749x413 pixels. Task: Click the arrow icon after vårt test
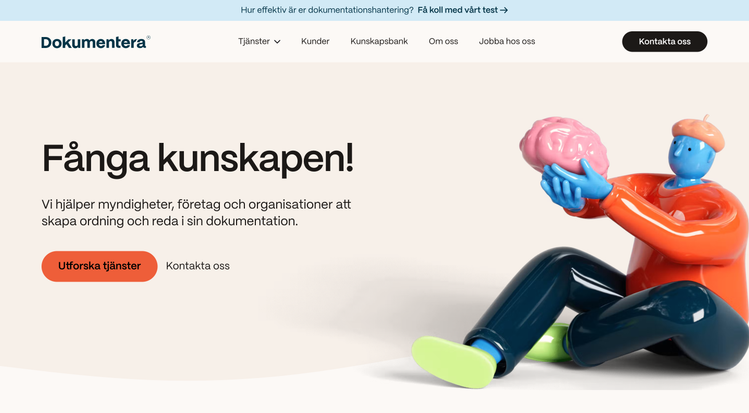click(x=503, y=10)
